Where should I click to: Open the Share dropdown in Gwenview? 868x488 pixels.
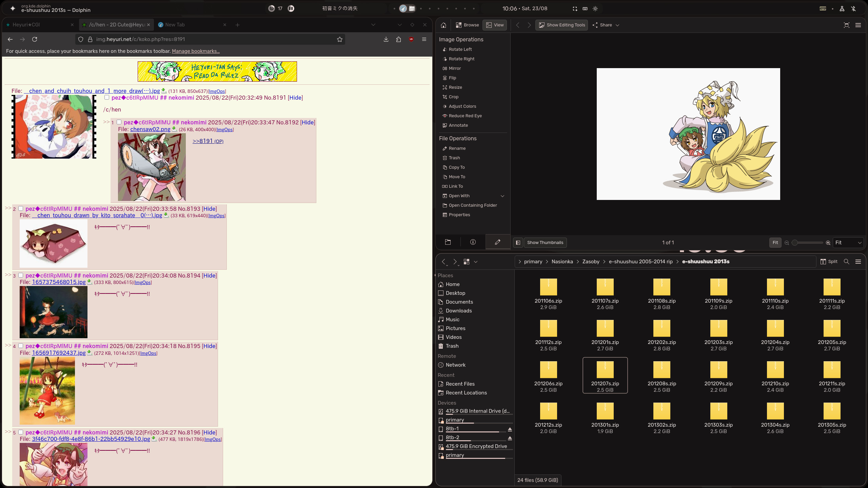[x=606, y=25]
